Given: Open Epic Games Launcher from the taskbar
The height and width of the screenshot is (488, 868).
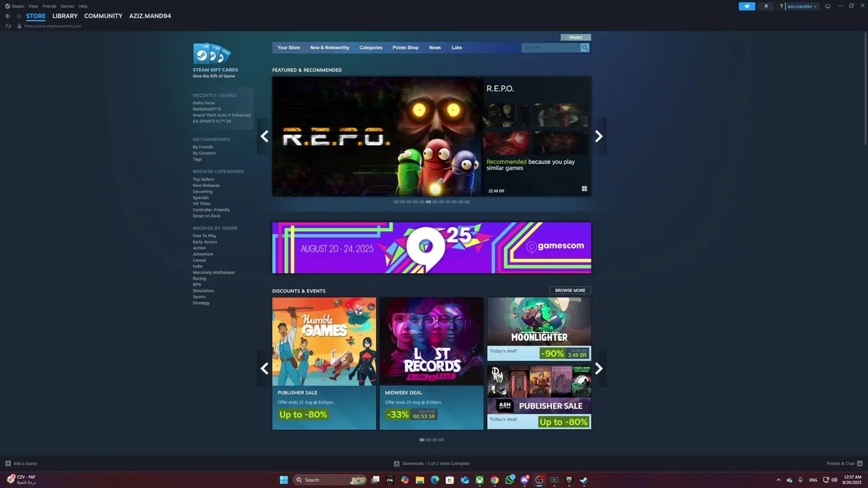Looking at the screenshot, I should (569, 480).
